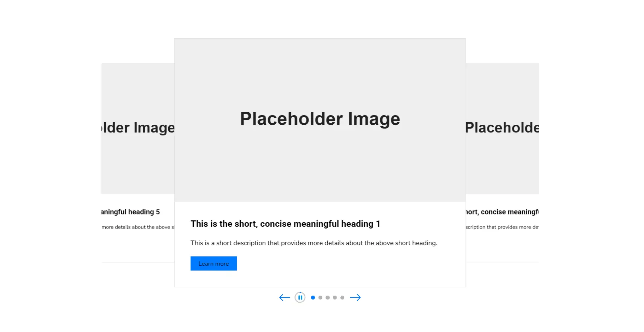Click the left slide's cropped description text
The image size is (644, 332).
[138, 227]
